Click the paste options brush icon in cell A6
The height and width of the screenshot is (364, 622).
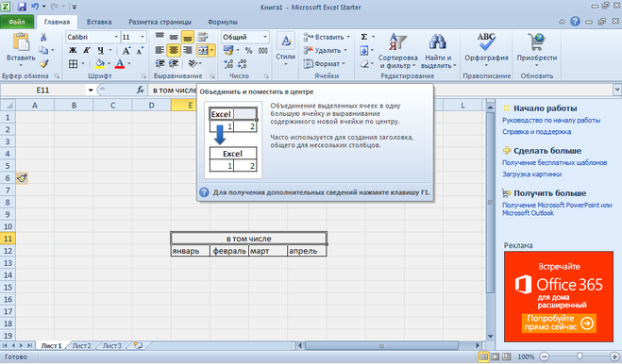(x=23, y=178)
